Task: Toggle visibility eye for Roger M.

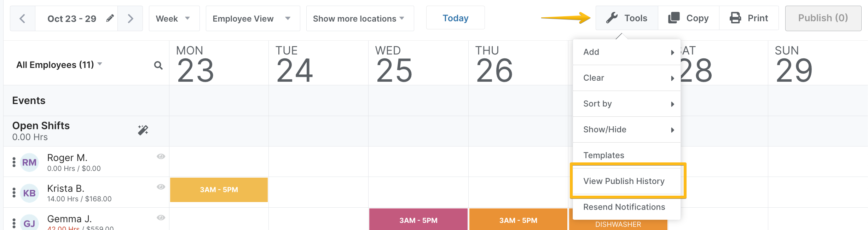Action: pos(161,156)
